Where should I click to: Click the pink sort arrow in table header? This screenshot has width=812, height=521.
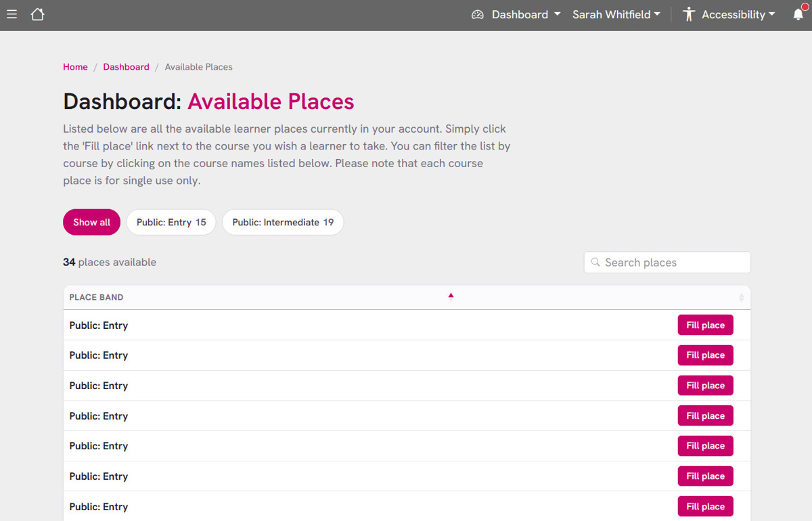click(451, 295)
